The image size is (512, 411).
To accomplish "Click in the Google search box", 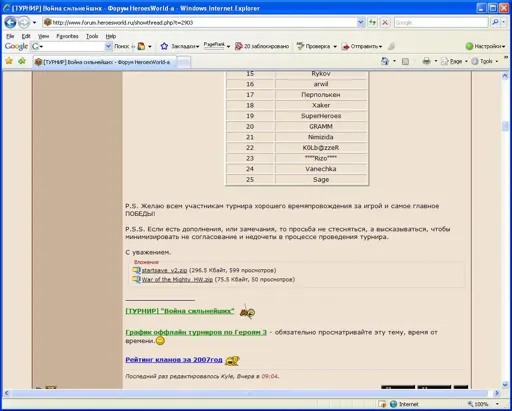I will coord(441,22).
